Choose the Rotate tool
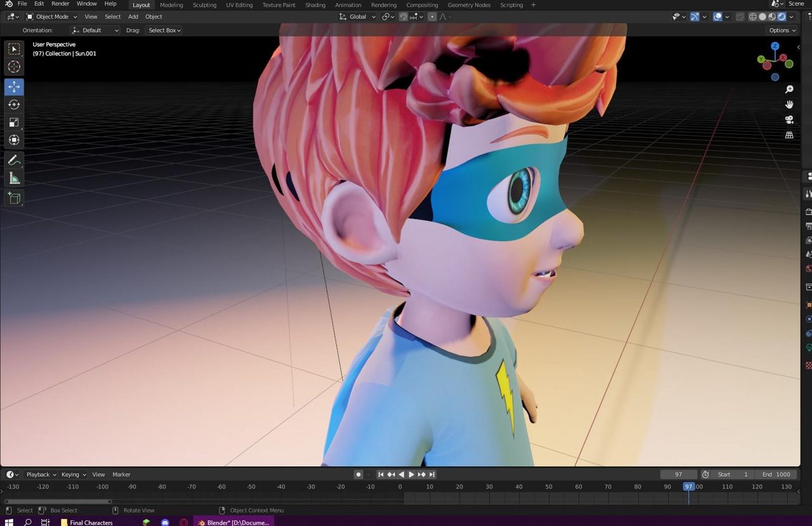Viewport: 812px width, 526px height. (14, 105)
